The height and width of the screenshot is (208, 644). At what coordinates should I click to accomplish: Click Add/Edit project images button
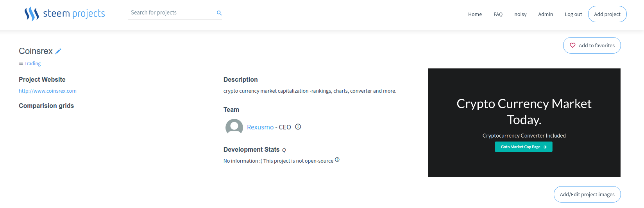587,194
